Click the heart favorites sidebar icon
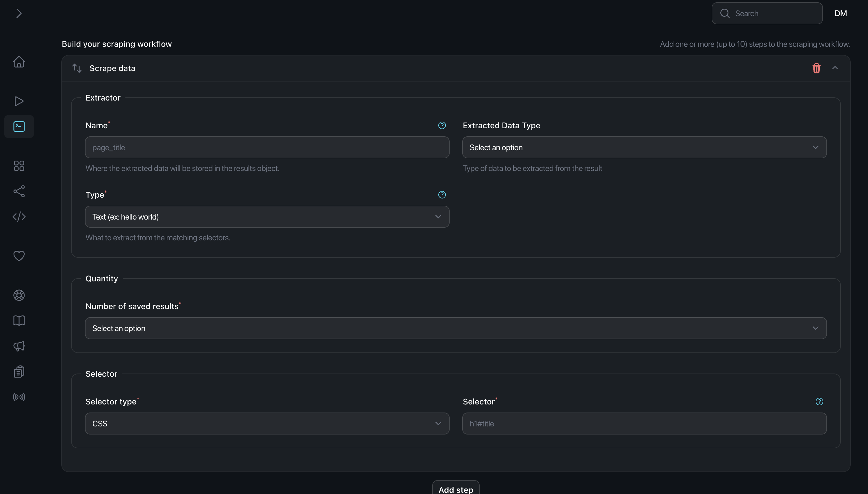 pos(19,256)
